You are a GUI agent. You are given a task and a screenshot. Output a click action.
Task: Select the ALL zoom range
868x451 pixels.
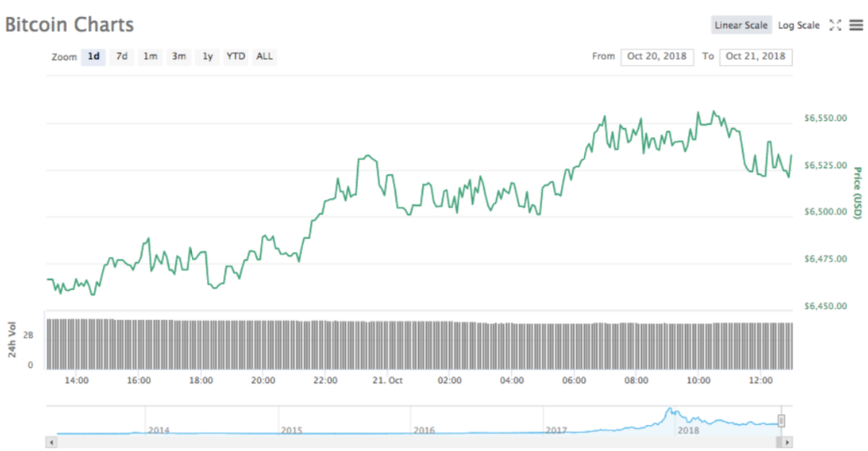264,56
